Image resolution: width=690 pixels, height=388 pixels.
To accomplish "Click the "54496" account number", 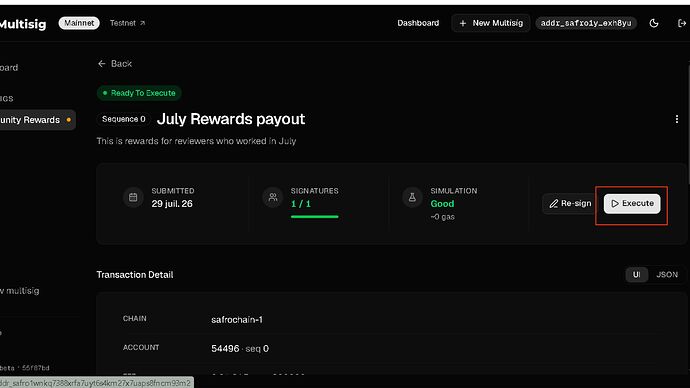I will point(225,349).
